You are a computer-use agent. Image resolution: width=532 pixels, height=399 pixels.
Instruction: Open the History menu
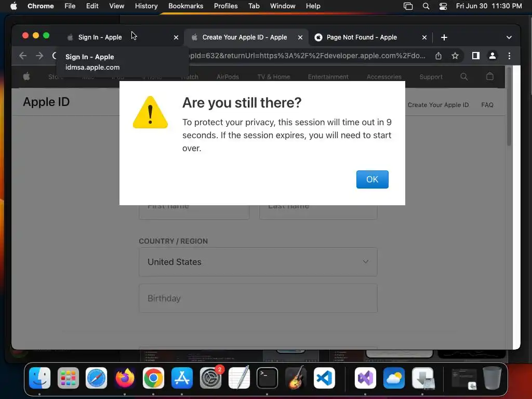click(146, 6)
